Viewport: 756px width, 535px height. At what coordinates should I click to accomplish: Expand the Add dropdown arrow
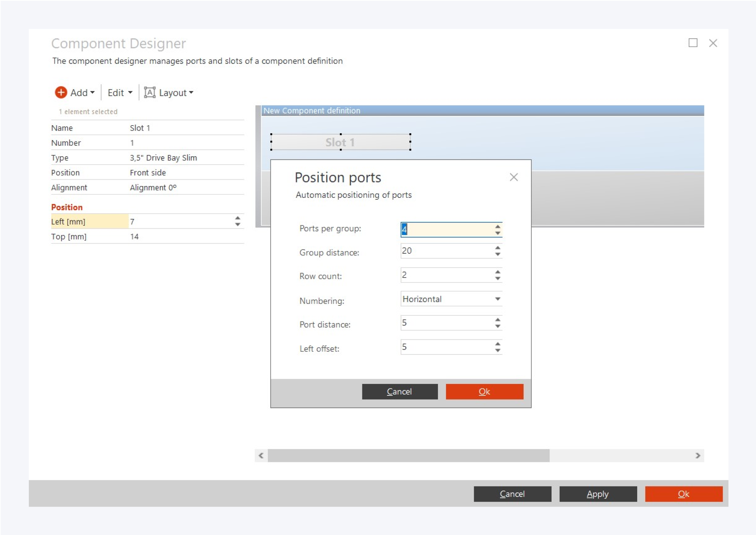92,93
